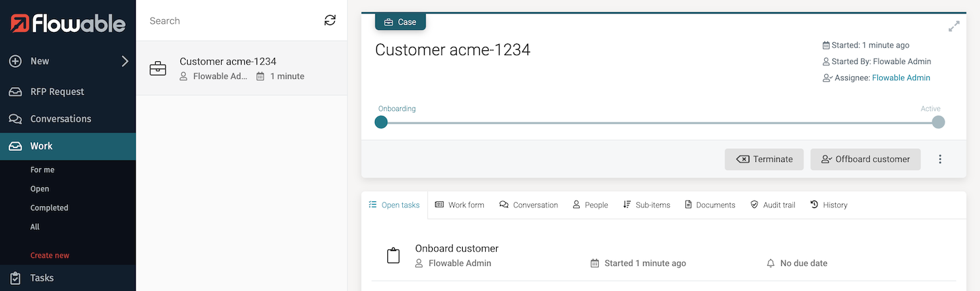This screenshot has width=980, height=291.
Task: Expand the New menu chevron
Action: 125,61
